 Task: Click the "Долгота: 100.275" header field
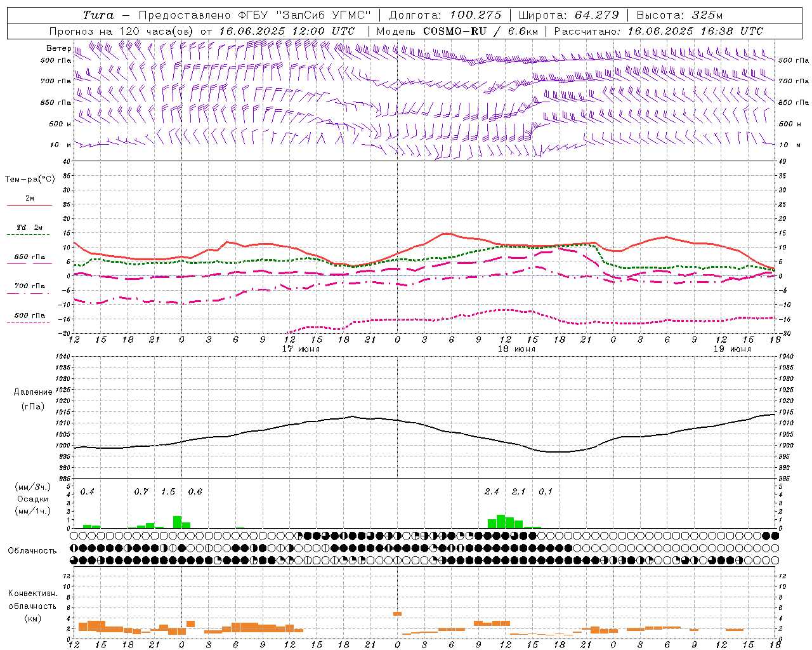pos(445,15)
